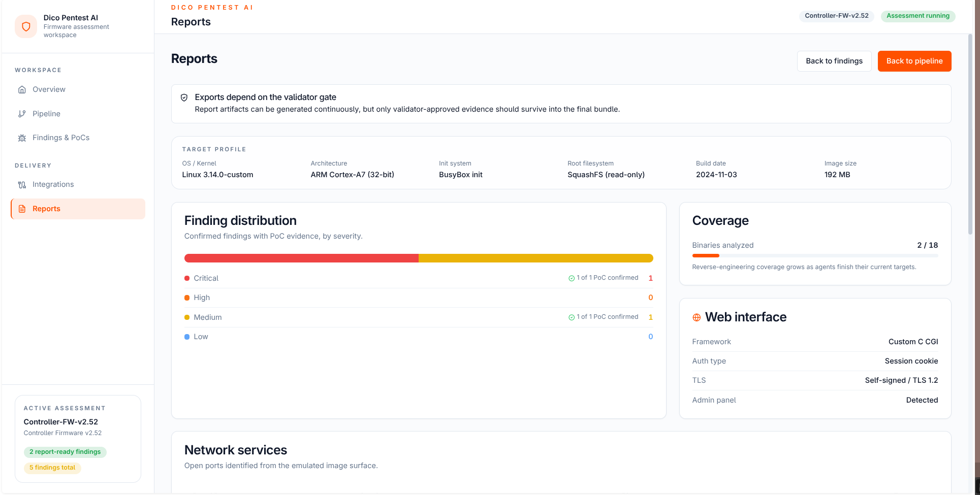Viewport: 980px width, 495px height.
Task: Click the Critical PoC confirmed check icon
Action: [572, 278]
